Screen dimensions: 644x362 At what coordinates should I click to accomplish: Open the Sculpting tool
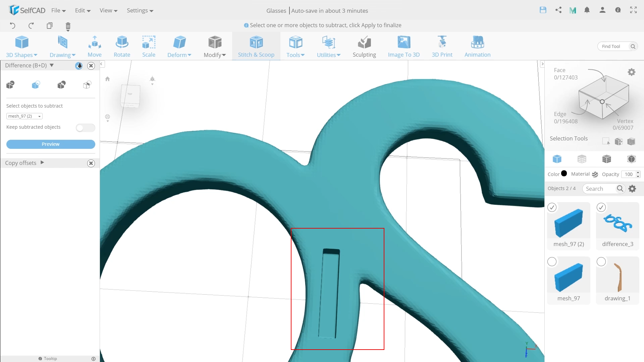tap(364, 47)
